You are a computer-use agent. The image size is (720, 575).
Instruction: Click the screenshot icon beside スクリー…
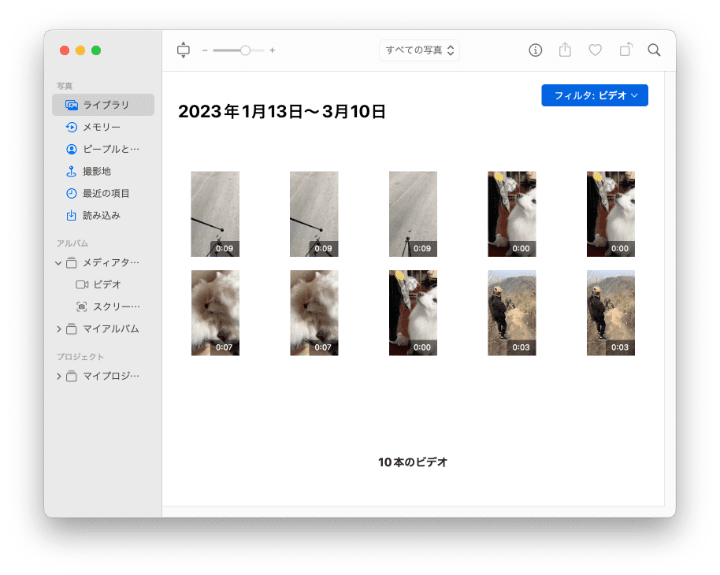coord(81,306)
